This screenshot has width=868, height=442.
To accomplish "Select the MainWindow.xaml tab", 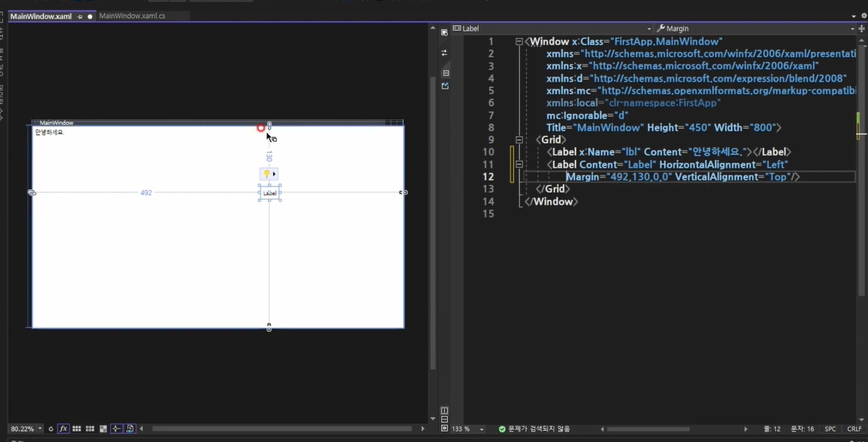I will click(x=41, y=16).
